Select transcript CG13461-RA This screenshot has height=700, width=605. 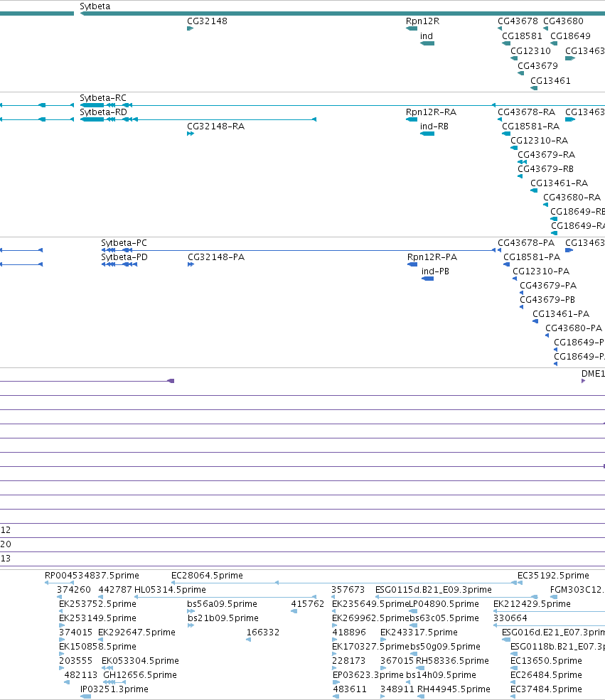[x=559, y=183]
